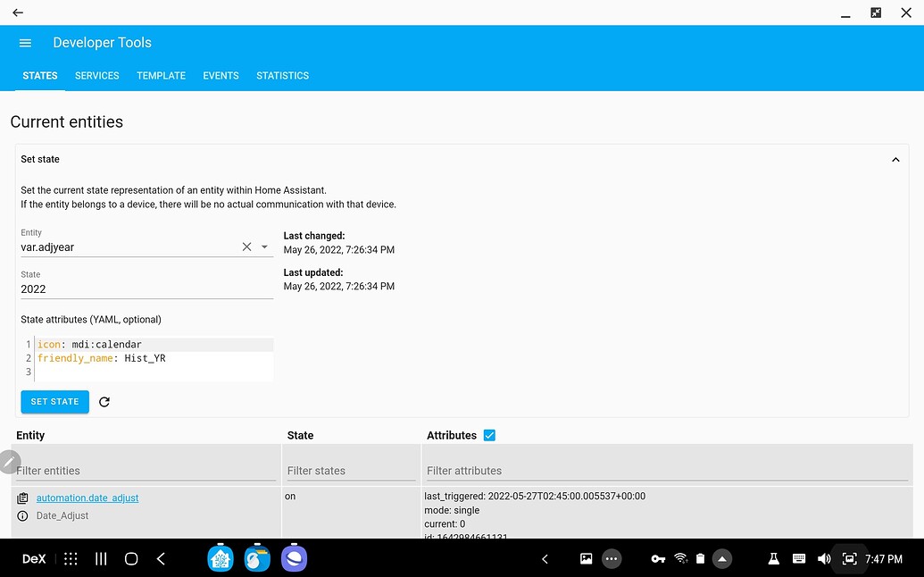
Task: Clear the Entity field with the X icon
Action: (x=246, y=247)
